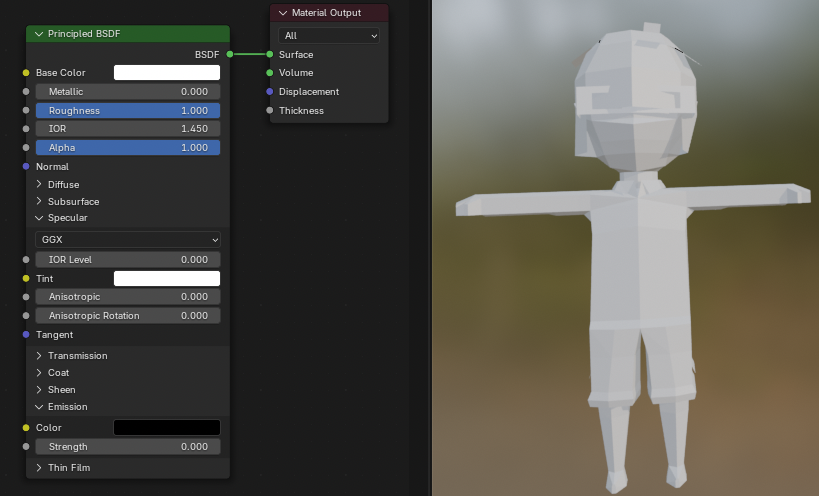Expand the Subsurface panel
Screen dimensions: 819x496
coord(39,202)
